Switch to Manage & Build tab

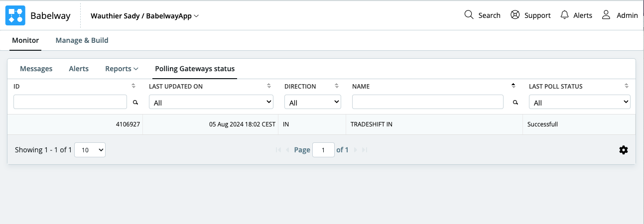[x=82, y=40]
